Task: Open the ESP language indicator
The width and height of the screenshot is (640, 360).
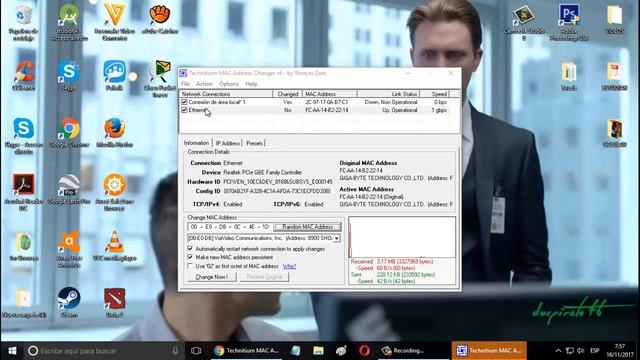Action: point(595,351)
